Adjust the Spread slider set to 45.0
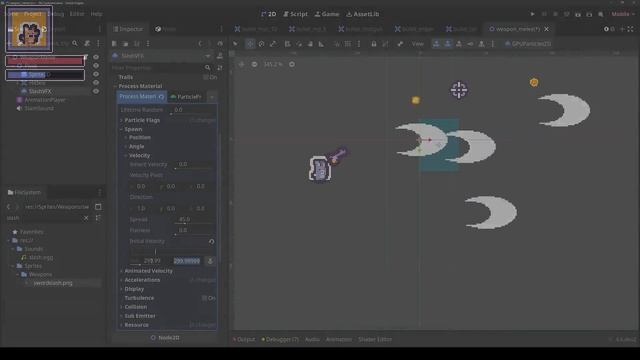This screenshot has height=360, width=640. (x=193, y=220)
